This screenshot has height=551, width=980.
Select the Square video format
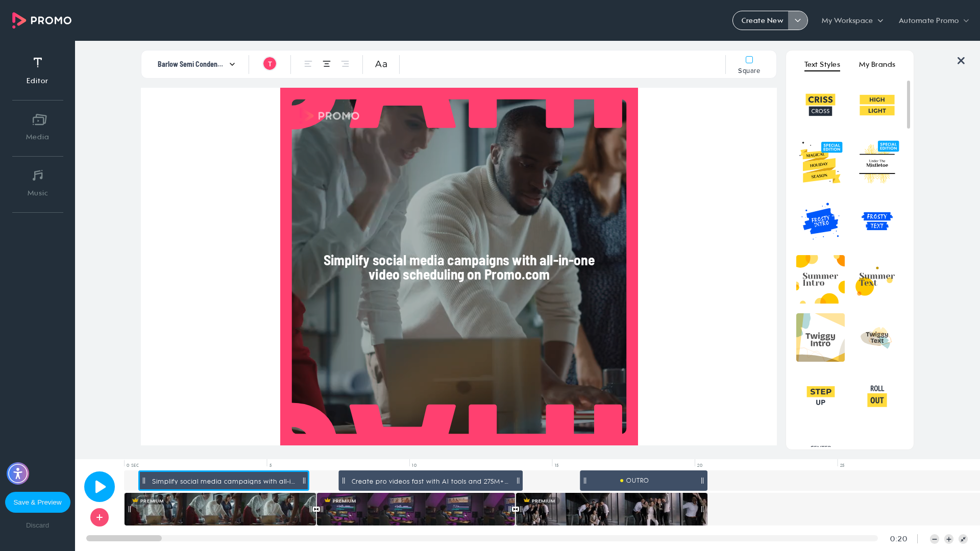coord(749,65)
